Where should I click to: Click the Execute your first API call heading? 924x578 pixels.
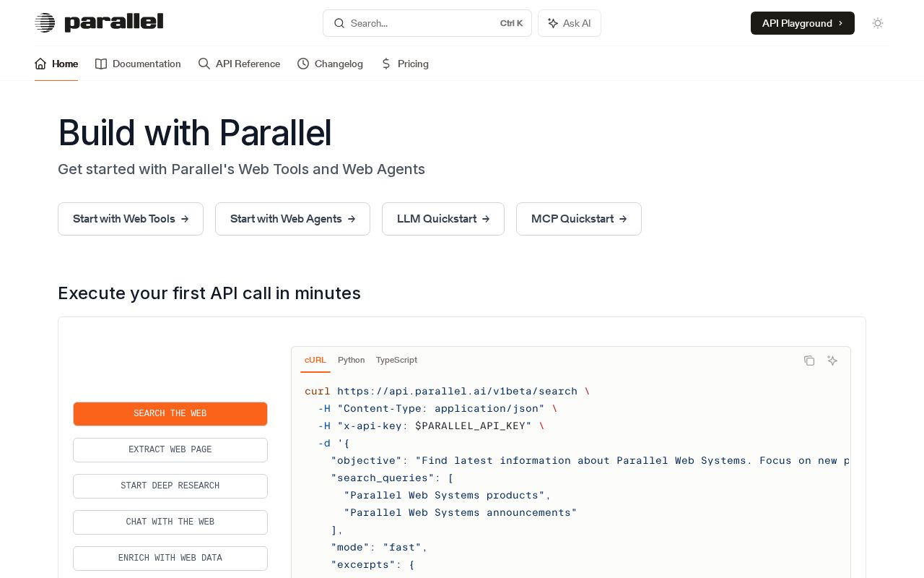click(209, 293)
